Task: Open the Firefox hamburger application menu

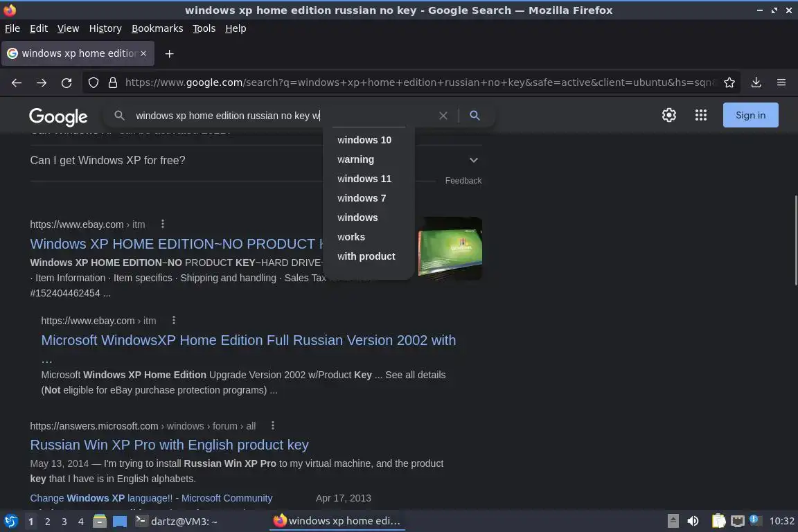Action: click(x=781, y=82)
